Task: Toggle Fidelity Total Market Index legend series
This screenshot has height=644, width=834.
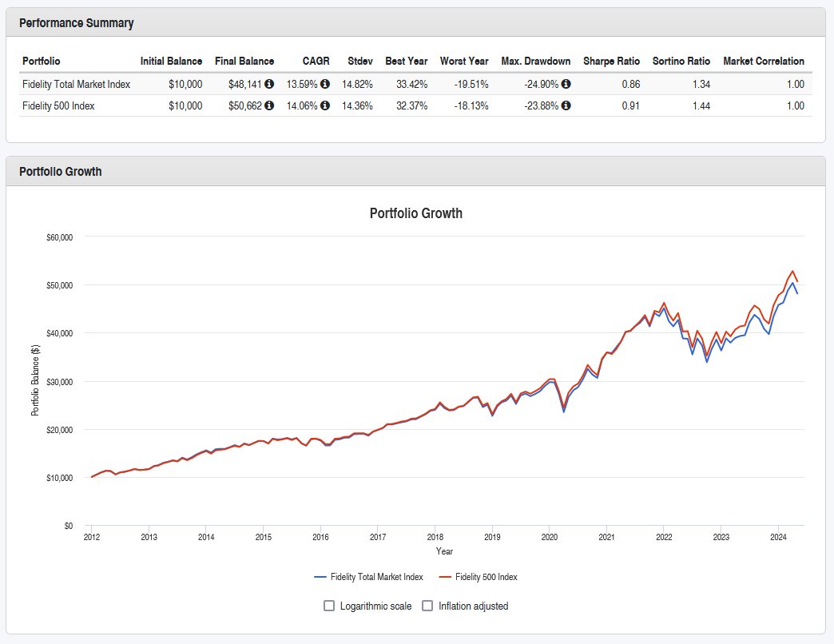Action: pos(368,577)
